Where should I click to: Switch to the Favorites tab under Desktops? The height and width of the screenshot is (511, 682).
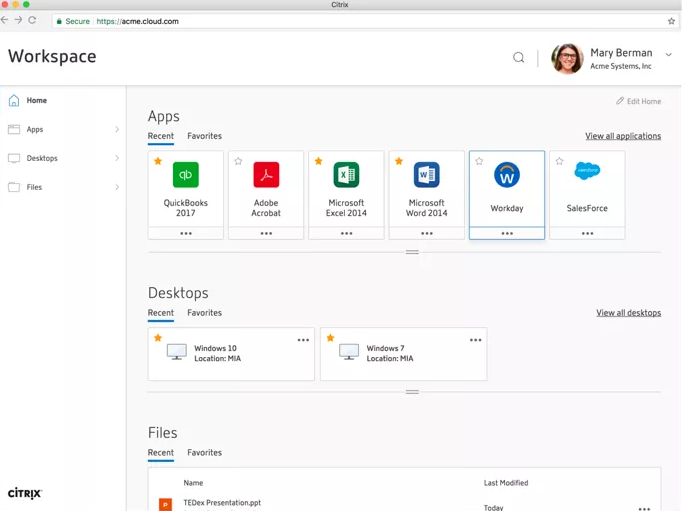204,313
